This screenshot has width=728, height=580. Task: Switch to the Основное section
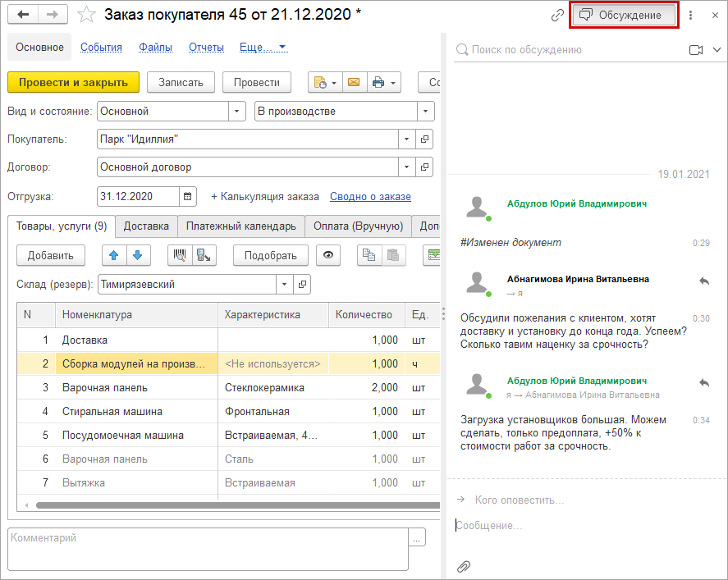point(39,47)
